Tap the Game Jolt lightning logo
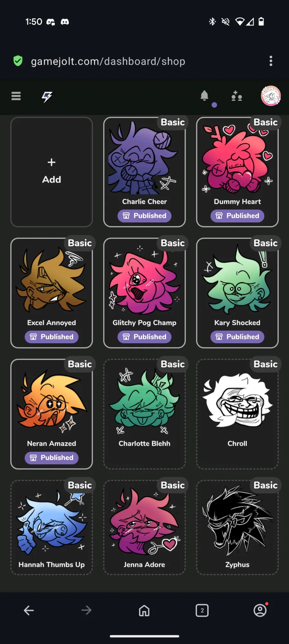289x644 pixels. pyautogui.click(x=47, y=96)
